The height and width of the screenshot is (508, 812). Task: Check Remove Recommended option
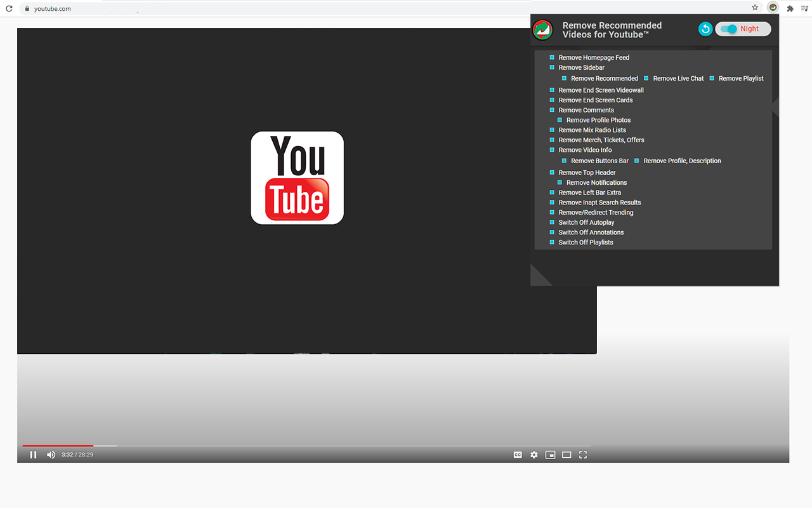coord(564,78)
